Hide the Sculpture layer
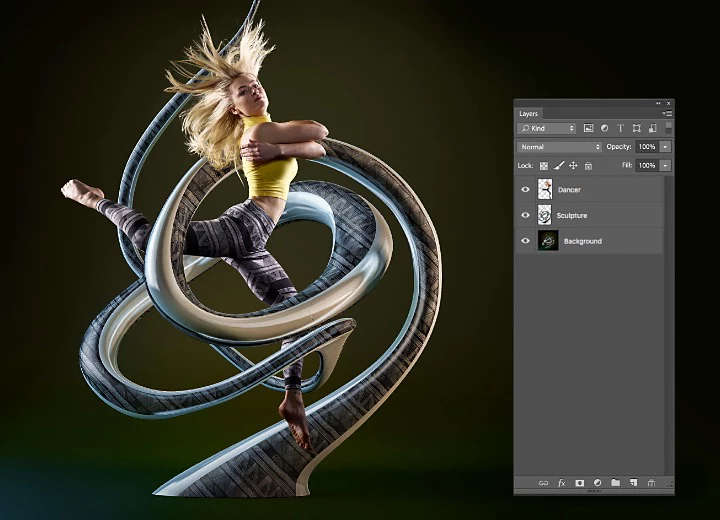The width and height of the screenshot is (720, 520). point(525,215)
